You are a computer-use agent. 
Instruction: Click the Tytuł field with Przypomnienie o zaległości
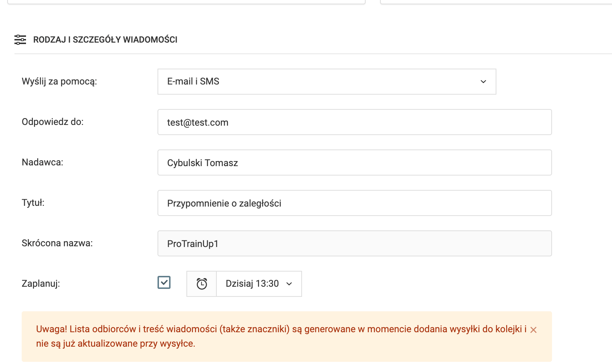pos(354,203)
